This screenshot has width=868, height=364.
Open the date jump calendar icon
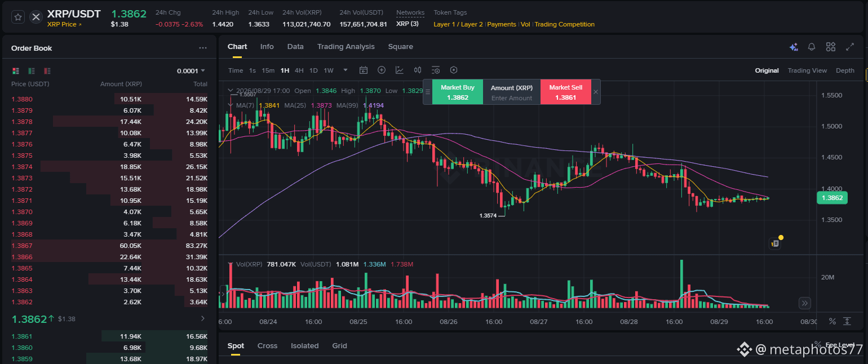[x=364, y=70]
